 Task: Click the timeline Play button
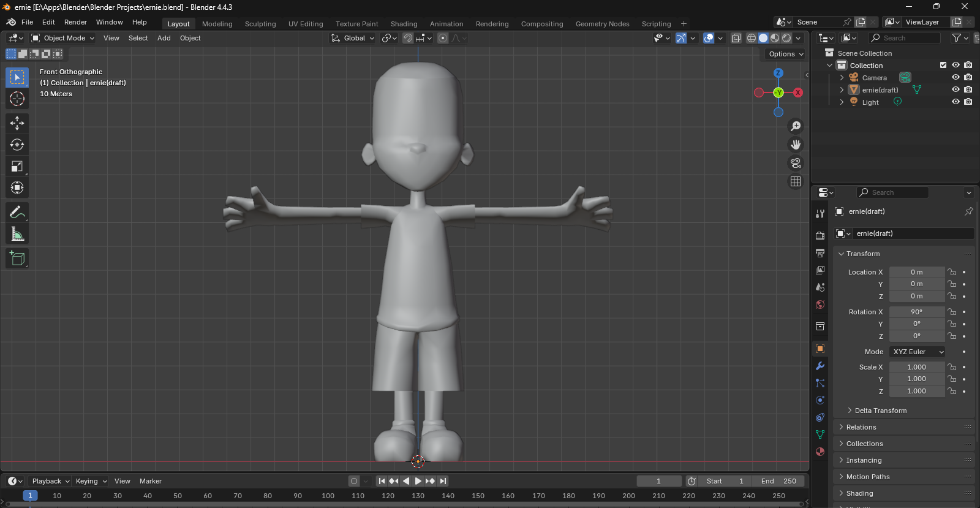tap(418, 481)
